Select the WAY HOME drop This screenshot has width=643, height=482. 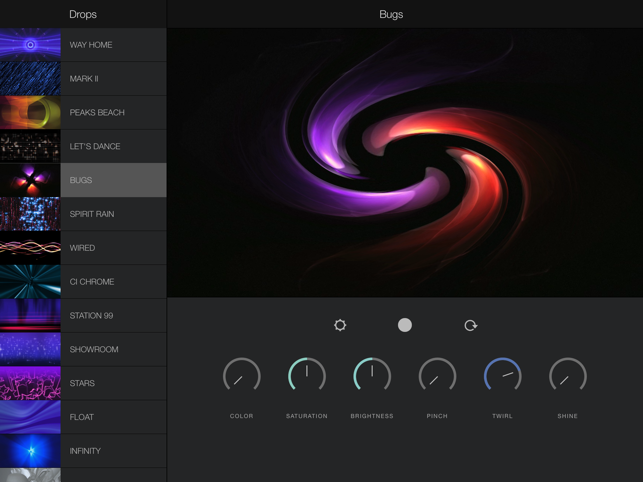point(83,45)
